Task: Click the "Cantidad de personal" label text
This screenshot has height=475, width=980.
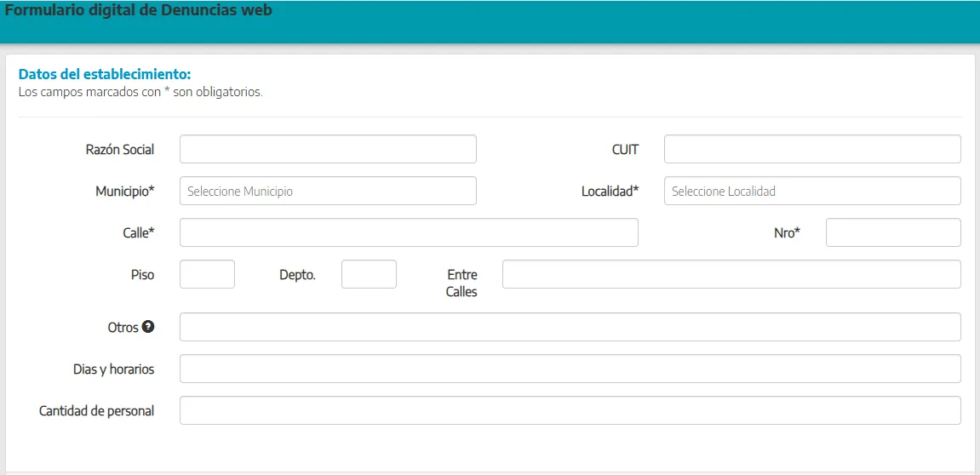Action: (x=96, y=411)
